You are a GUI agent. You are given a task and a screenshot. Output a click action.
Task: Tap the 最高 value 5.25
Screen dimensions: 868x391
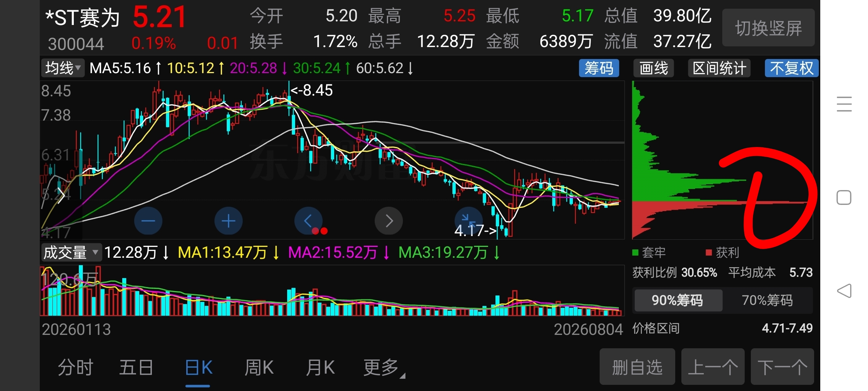459,16
